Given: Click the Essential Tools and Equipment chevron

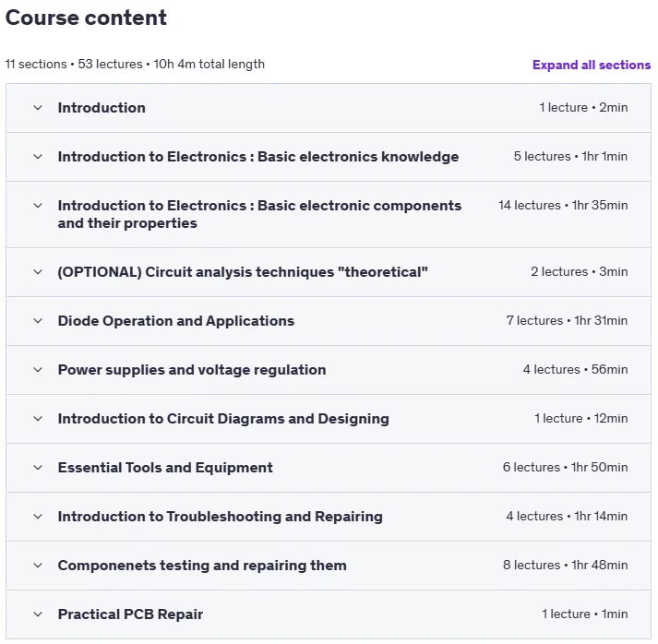Looking at the screenshot, I should tap(38, 468).
